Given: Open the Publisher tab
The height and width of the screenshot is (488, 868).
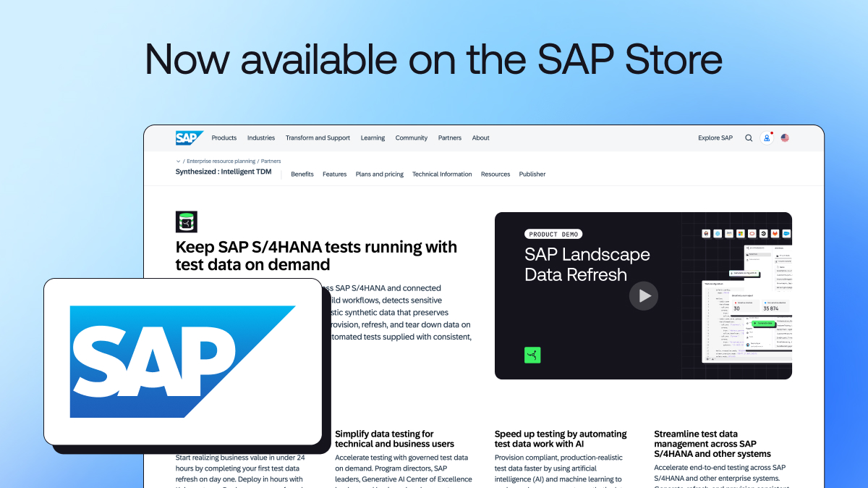Looking at the screenshot, I should [532, 174].
